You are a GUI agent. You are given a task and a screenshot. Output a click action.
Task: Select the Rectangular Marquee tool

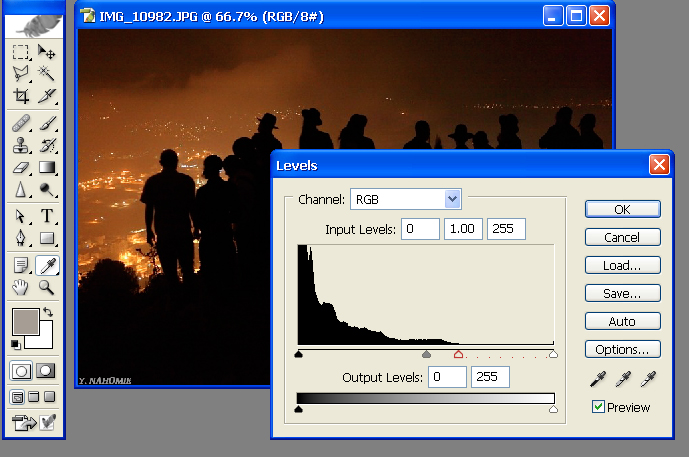21,52
